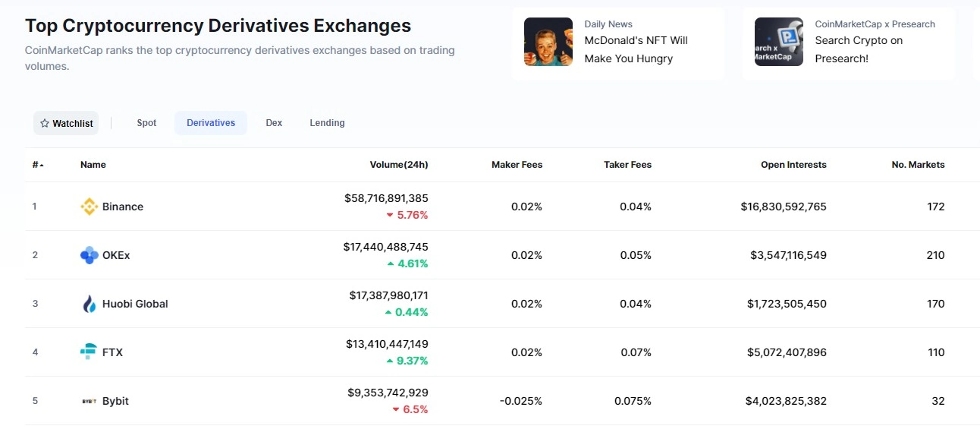Click Bybit 6.5% volume change

click(410, 409)
